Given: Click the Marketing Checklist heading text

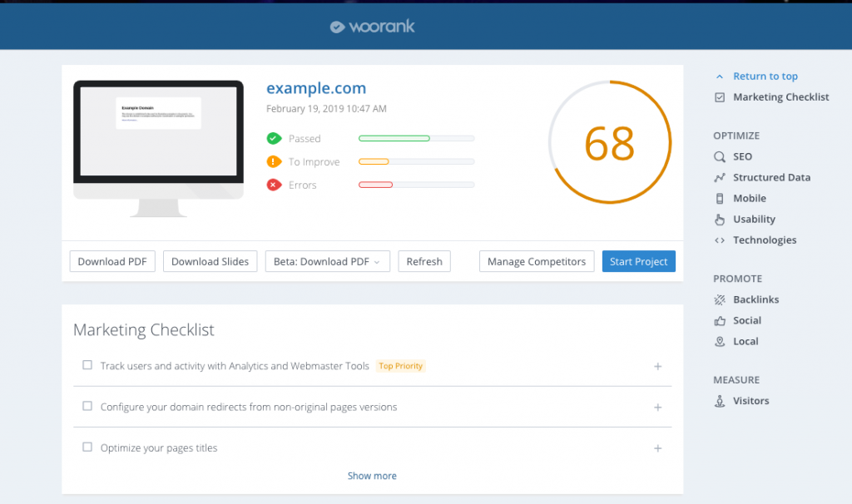Looking at the screenshot, I should pos(143,329).
